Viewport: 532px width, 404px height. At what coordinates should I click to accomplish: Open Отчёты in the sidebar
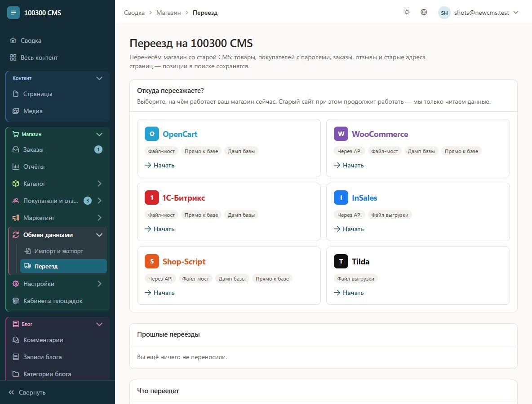click(58, 167)
